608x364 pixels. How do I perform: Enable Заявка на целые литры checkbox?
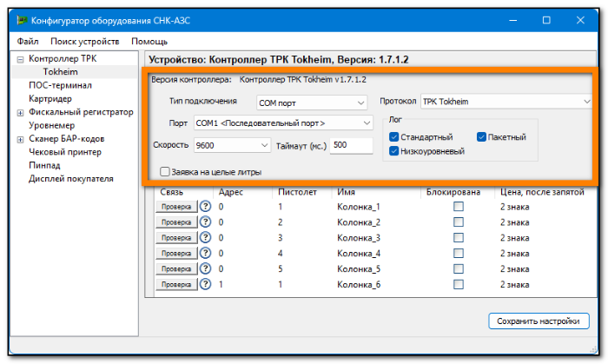(x=165, y=171)
